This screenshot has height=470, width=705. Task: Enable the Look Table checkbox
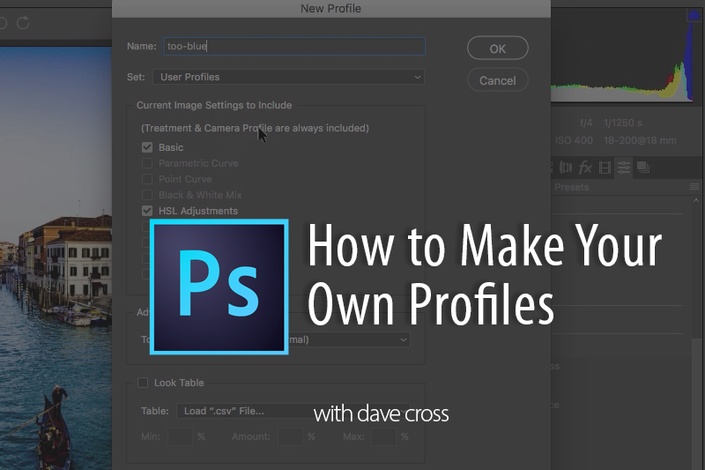tap(143, 383)
